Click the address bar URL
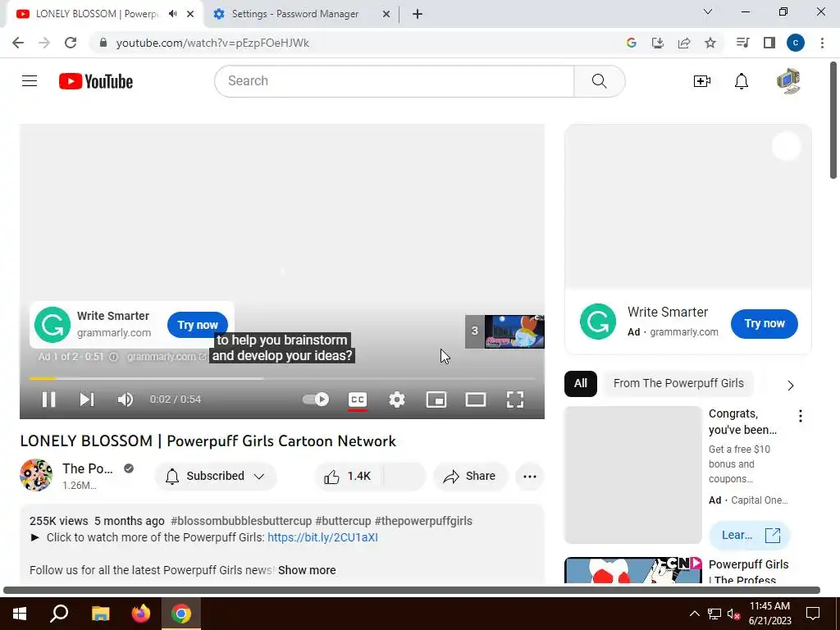The height and width of the screenshot is (630, 840). point(212,43)
